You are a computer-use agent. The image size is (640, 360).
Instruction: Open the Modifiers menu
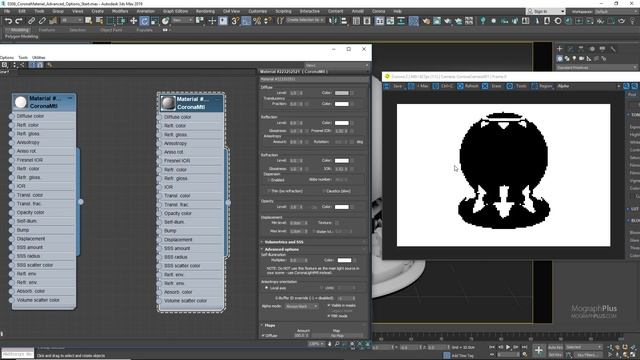pos(120,11)
